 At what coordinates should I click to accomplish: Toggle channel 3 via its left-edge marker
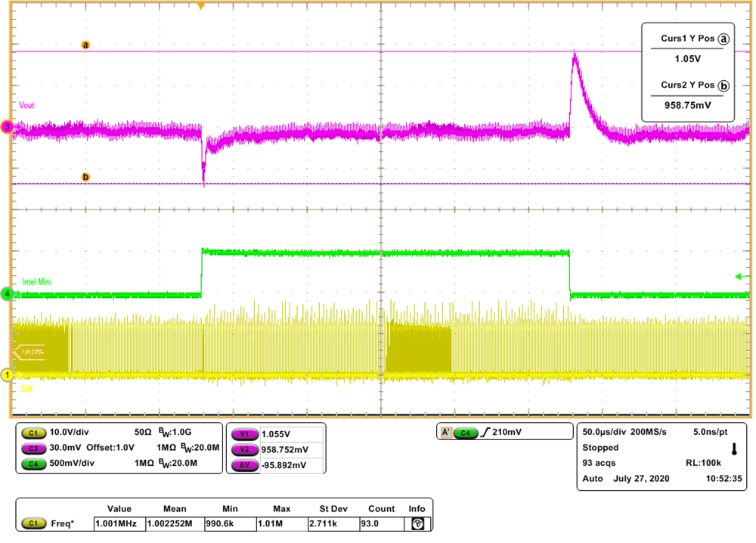tap(6, 126)
